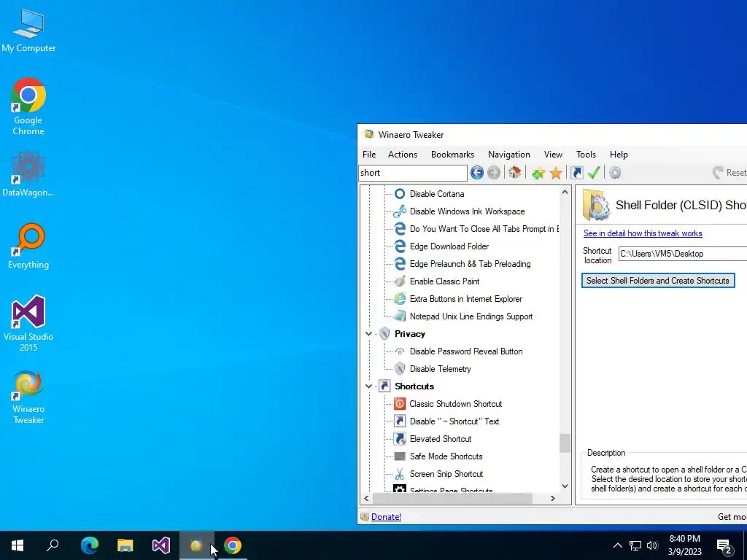Click the Donate! link
Screen dimensions: 747x560
click(386, 517)
